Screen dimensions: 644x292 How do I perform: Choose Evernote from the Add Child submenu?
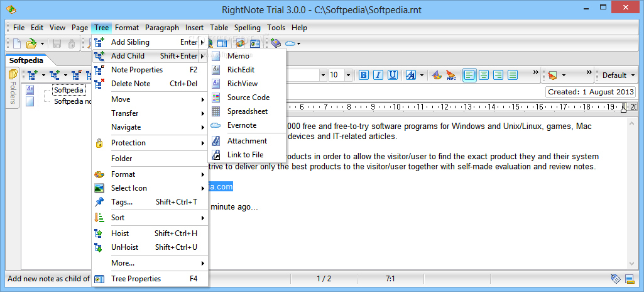click(247, 125)
